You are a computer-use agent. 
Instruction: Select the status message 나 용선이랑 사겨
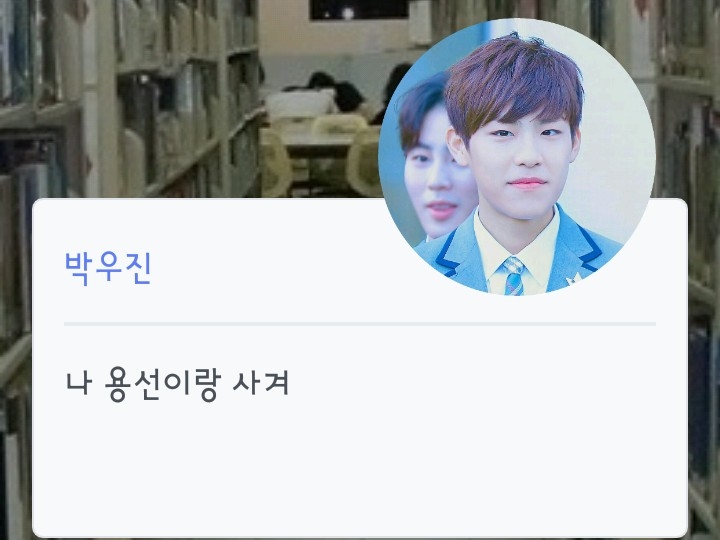[x=177, y=384]
